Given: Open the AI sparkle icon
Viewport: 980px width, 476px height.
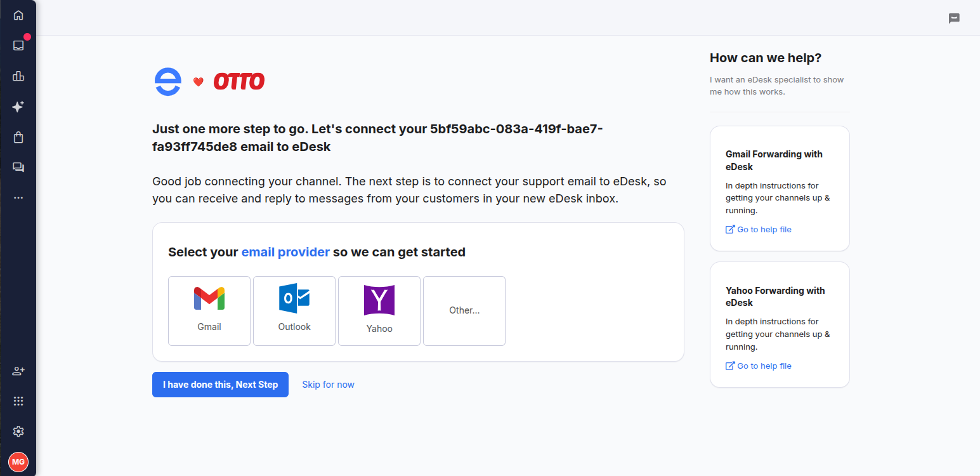Looking at the screenshot, I should coord(18,107).
